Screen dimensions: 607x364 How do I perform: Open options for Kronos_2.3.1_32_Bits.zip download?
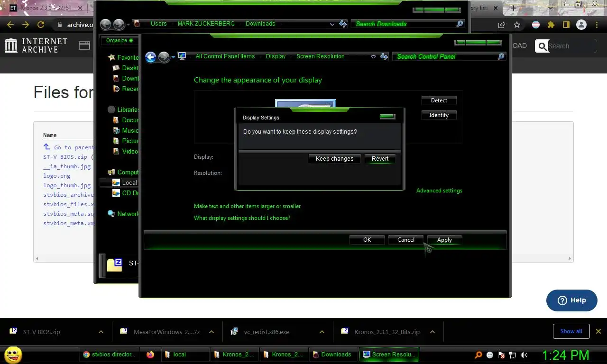tap(432, 332)
